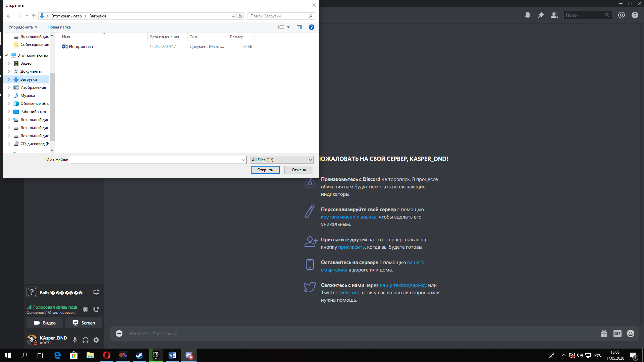This screenshot has height=362, width=644.
Task: Toggle Discord member list icon
Action: [x=554, y=15]
